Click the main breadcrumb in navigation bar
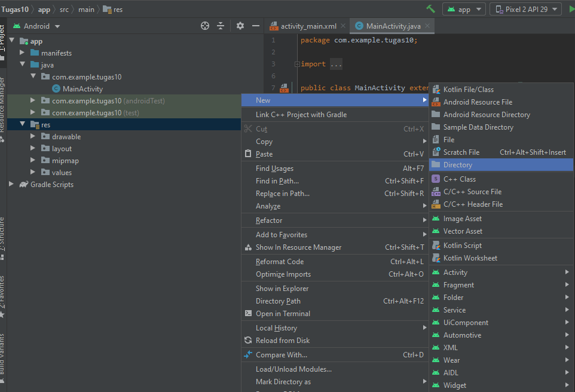 click(x=86, y=10)
